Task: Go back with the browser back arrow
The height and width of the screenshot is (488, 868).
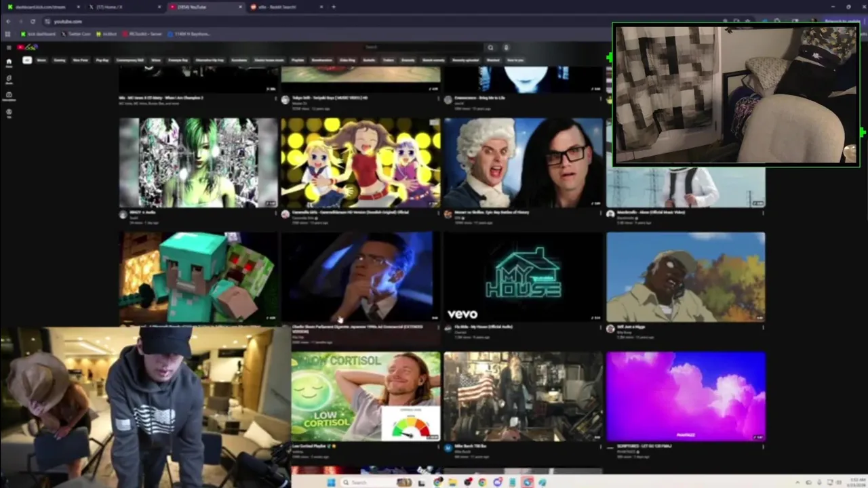Action: click(x=9, y=21)
